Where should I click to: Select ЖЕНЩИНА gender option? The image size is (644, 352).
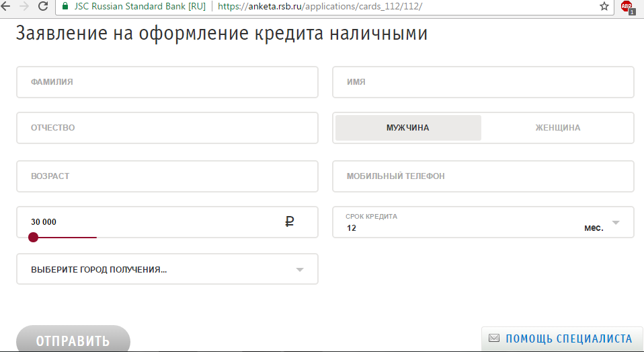point(557,128)
